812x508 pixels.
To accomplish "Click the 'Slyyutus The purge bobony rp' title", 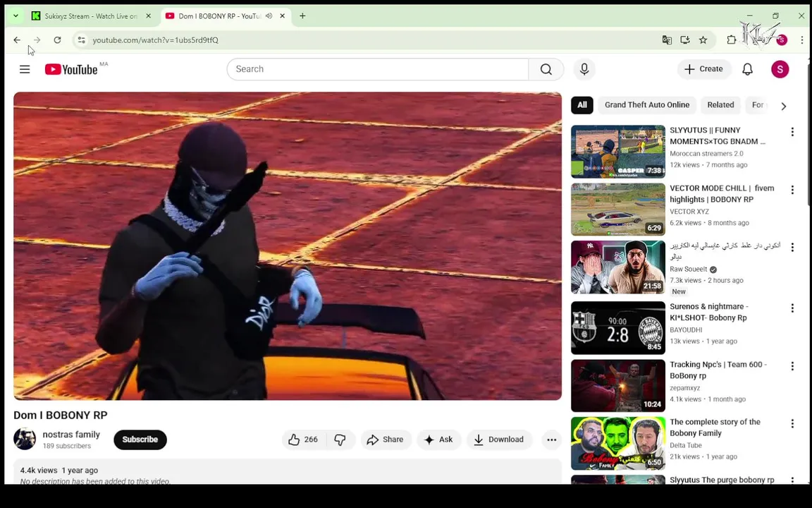I will [x=722, y=480].
